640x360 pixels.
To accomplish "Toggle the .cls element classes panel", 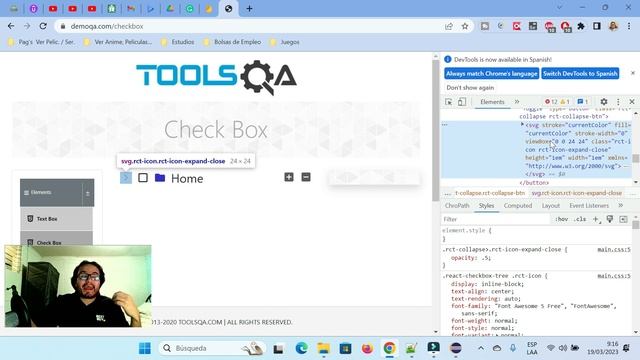I will pyautogui.click(x=580, y=219).
